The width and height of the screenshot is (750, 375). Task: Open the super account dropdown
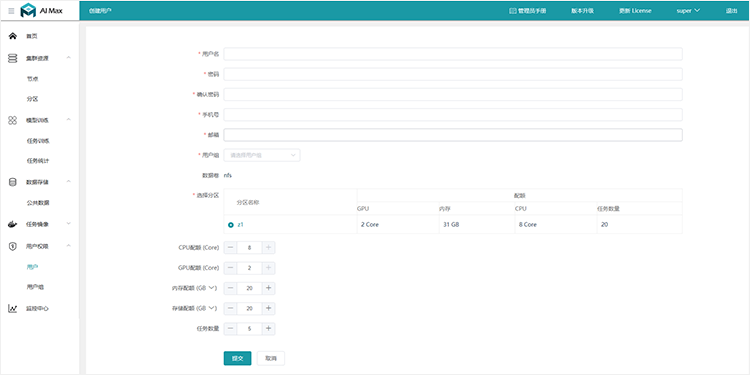[688, 11]
